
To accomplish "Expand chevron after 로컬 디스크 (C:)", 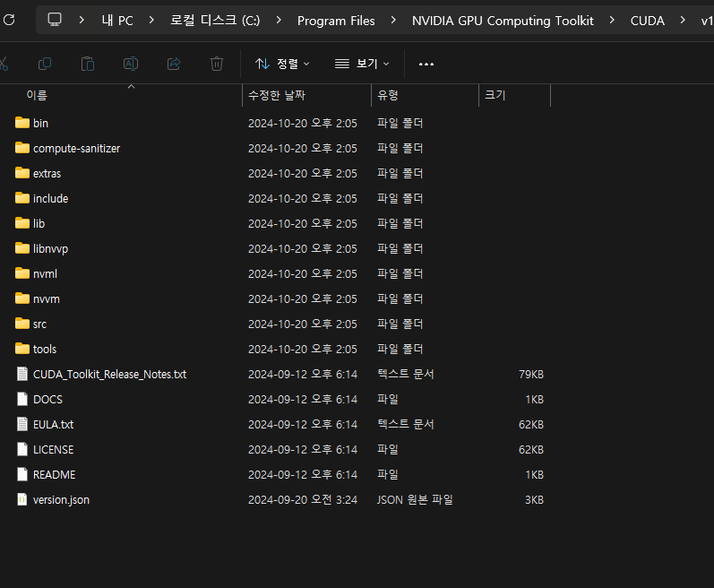I will [279, 20].
